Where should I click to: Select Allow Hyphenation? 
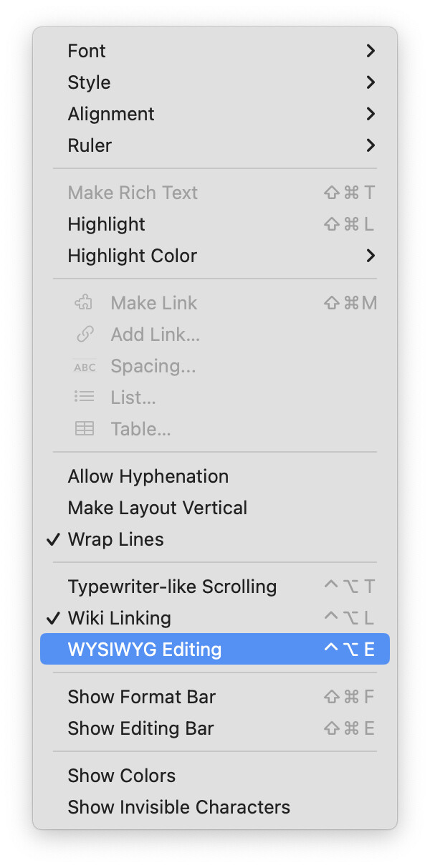click(x=215, y=476)
